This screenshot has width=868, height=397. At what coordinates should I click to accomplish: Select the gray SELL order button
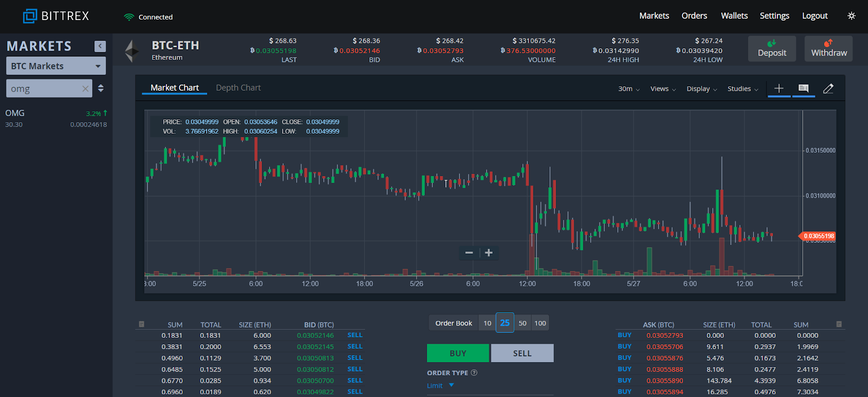522,353
